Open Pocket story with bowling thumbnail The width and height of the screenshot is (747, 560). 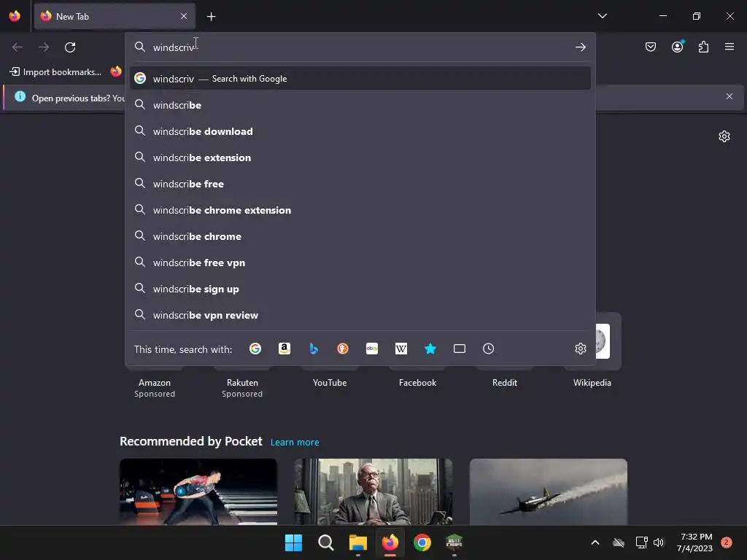pyautogui.click(x=198, y=492)
